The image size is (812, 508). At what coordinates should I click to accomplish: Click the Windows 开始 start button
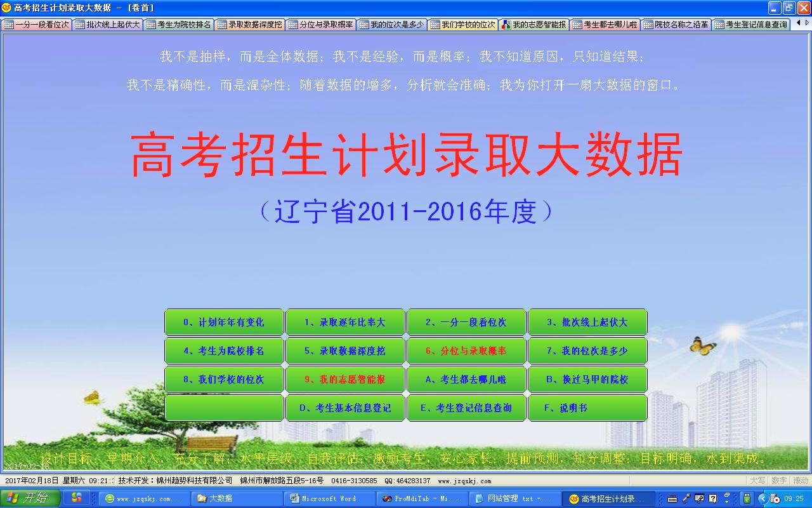pos(30,498)
